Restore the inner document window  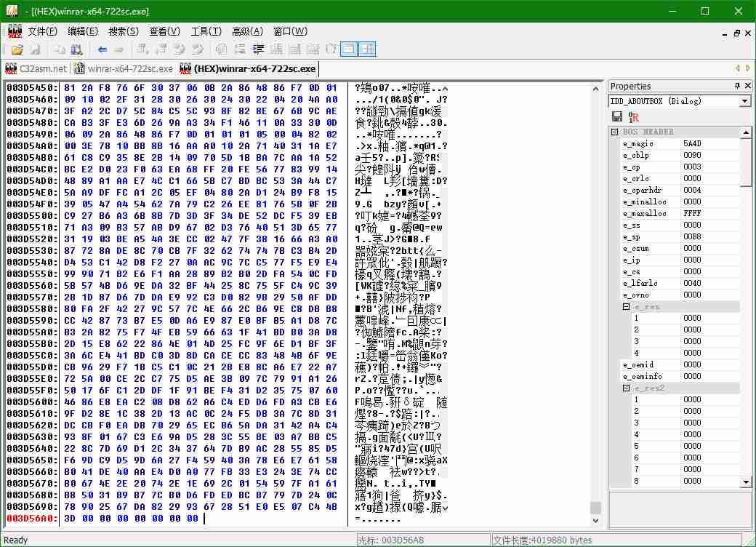[x=736, y=33]
